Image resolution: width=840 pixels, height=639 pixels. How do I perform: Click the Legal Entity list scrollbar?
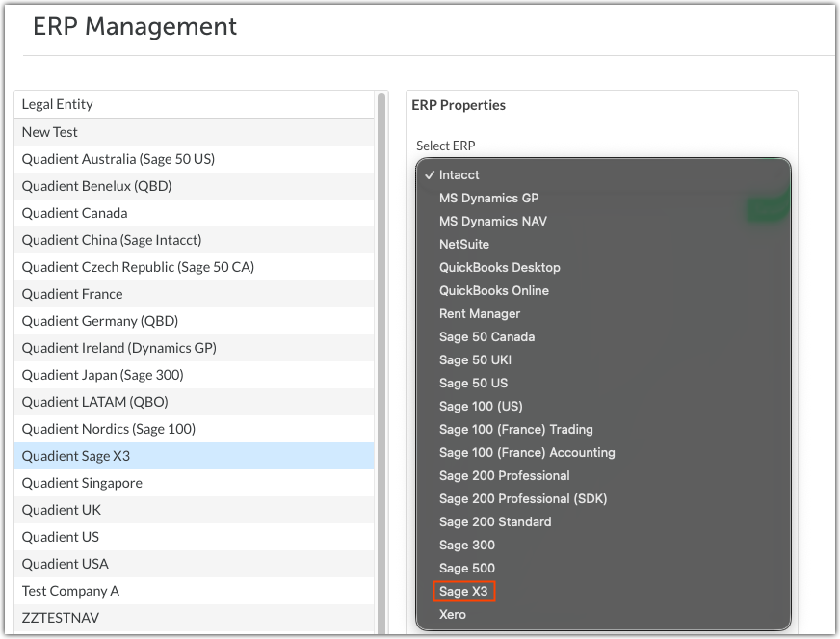381,364
